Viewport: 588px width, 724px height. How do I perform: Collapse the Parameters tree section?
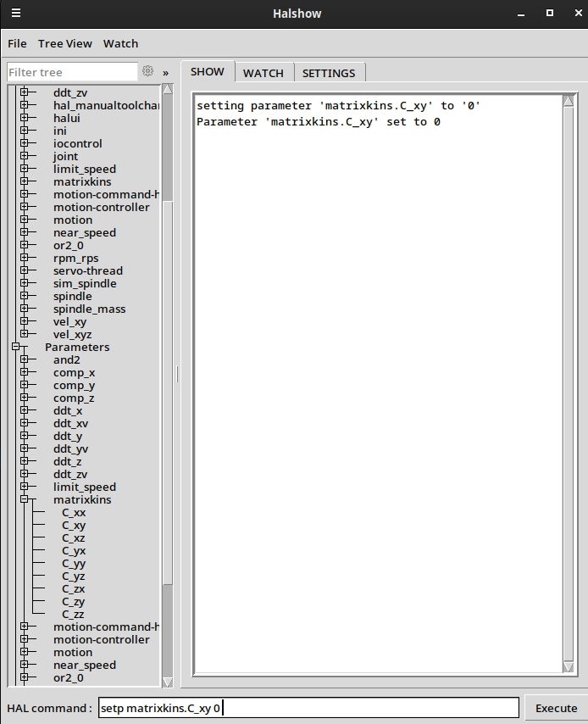pyautogui.click(x=16, y=348)
